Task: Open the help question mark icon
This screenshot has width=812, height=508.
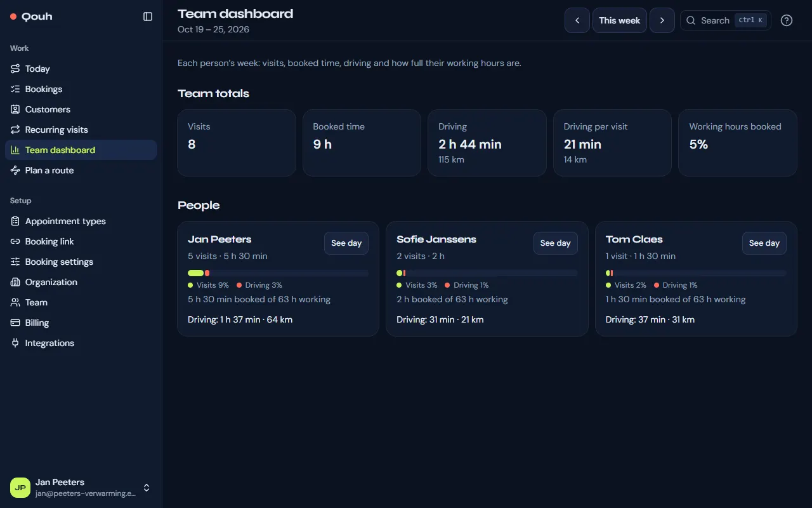Action: pos(787,20)
